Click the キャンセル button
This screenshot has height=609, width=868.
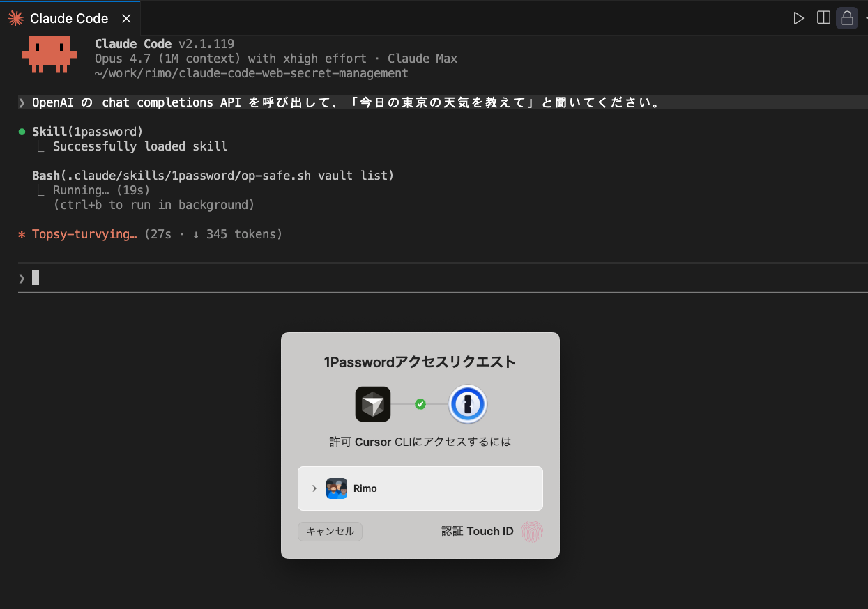point(330,531)
